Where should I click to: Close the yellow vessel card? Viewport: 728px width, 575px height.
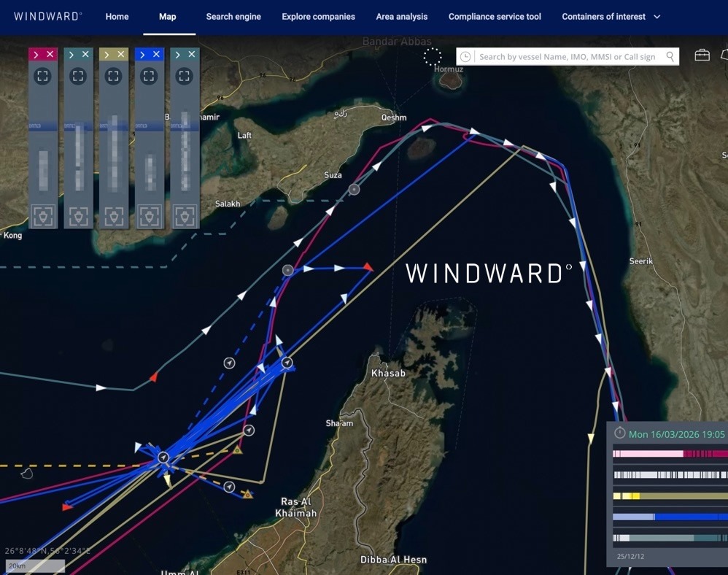click(x=121, y=54)
